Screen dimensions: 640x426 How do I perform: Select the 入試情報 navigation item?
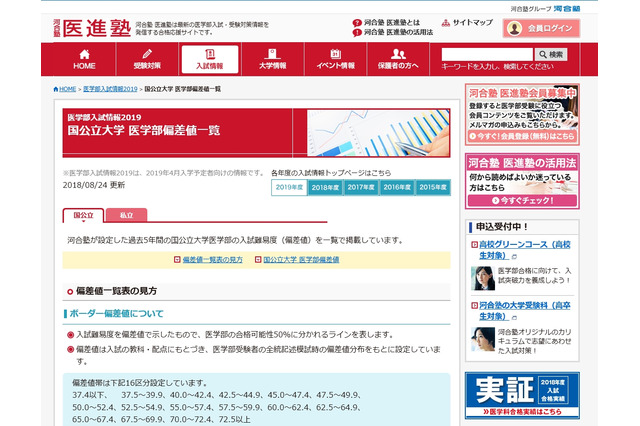coord(210,60)
